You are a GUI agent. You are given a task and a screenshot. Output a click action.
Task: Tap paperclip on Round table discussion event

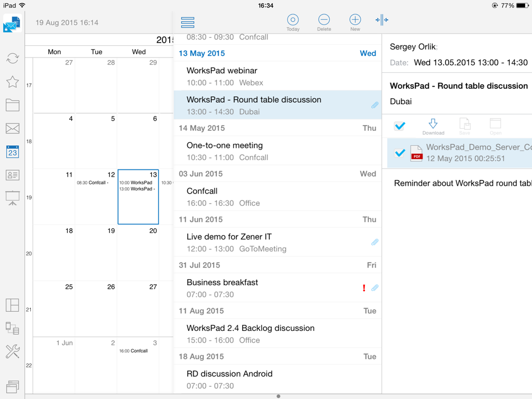click(375, 105)
